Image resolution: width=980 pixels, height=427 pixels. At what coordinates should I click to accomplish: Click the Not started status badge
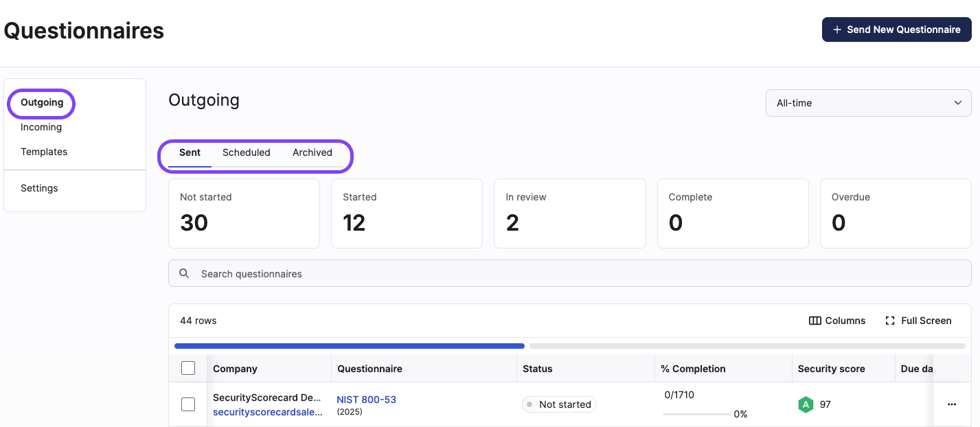pos(558,404)
